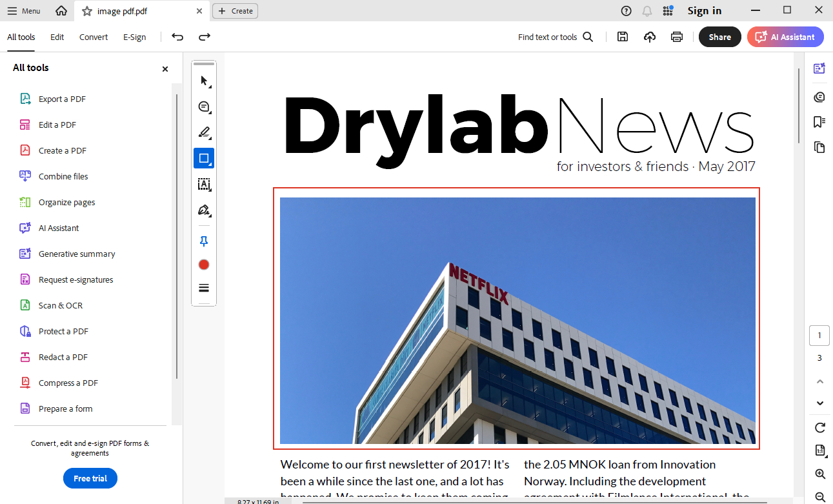833x504 pixels.
Task: Redo the last action
Action: tap(205, 37)
